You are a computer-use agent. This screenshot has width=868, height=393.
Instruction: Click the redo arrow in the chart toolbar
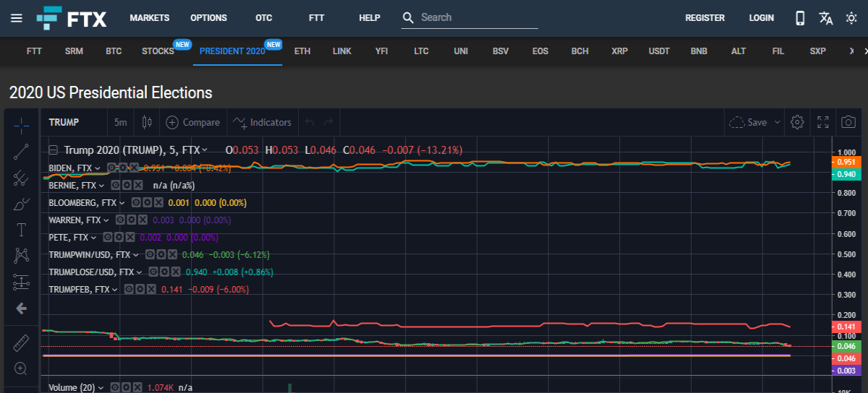[328, 123]
